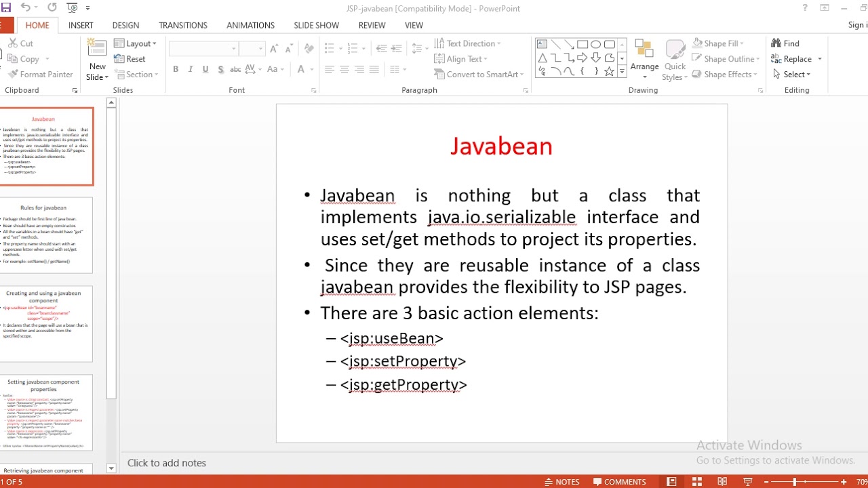Image resolution: width=868 pixels, height=488 pixels.
Task: Click the Shape Effects button
Action: coord(724,75)
